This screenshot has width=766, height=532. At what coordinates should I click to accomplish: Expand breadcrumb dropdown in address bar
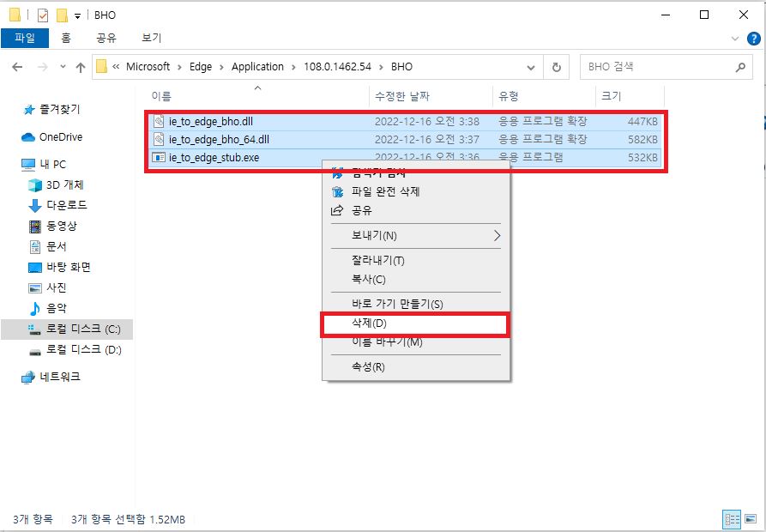pos(530,67)
